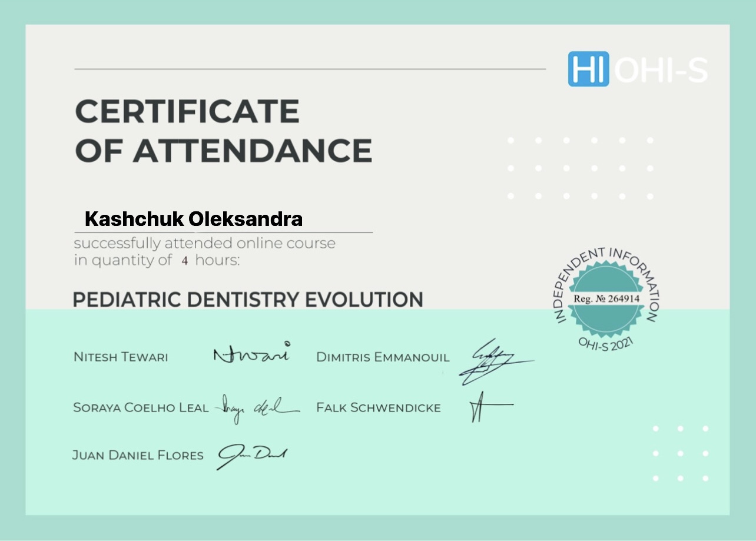Click the blue HI logo icon
Viewport: 756px width, 541px height.
590,69
